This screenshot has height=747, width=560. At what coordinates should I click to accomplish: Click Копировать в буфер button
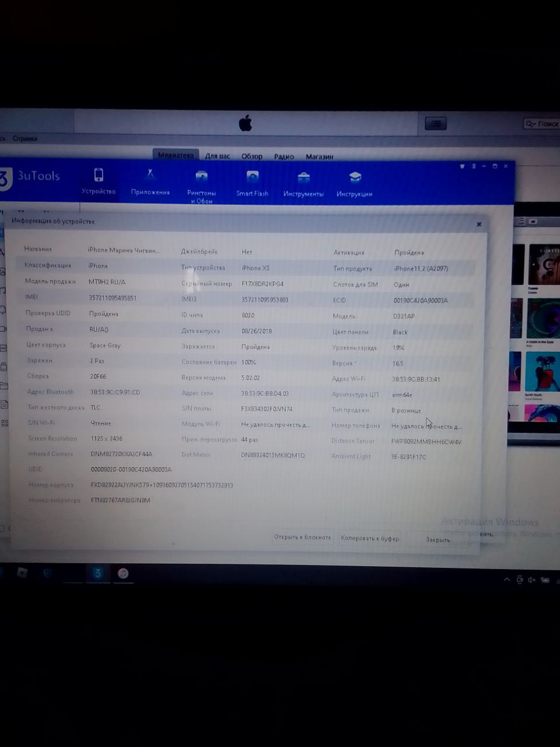tap(370, 538)
